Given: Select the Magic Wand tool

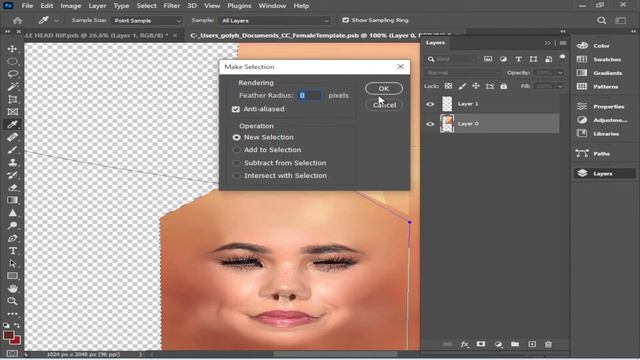Looking at the screenshot, I should click(12, 87).
